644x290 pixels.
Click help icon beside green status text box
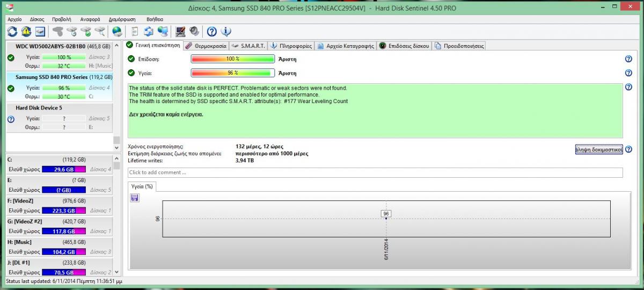pyautogui.click(x=628, y=87)
